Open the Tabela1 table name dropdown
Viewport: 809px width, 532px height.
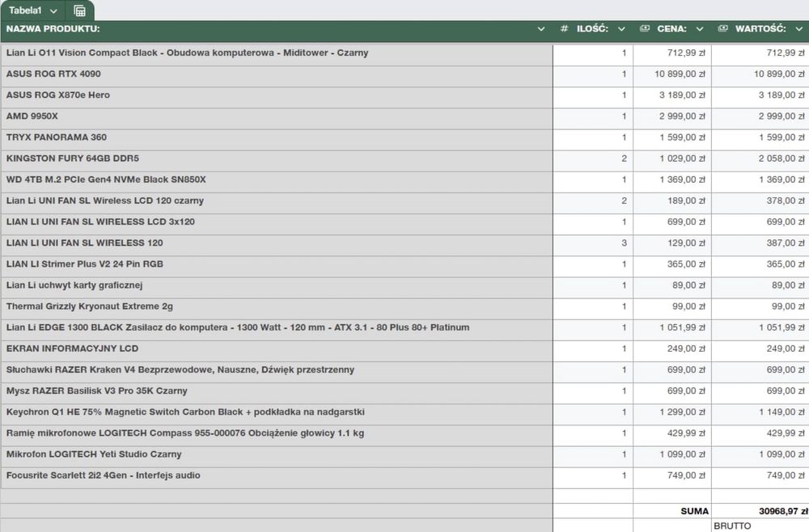click(x=53, y=11)
